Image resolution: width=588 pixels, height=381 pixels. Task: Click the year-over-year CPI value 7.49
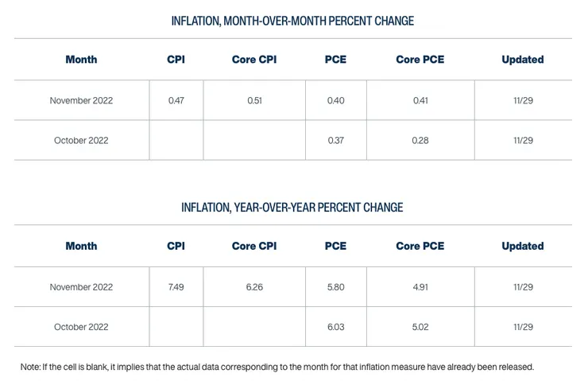click(176, 287)
